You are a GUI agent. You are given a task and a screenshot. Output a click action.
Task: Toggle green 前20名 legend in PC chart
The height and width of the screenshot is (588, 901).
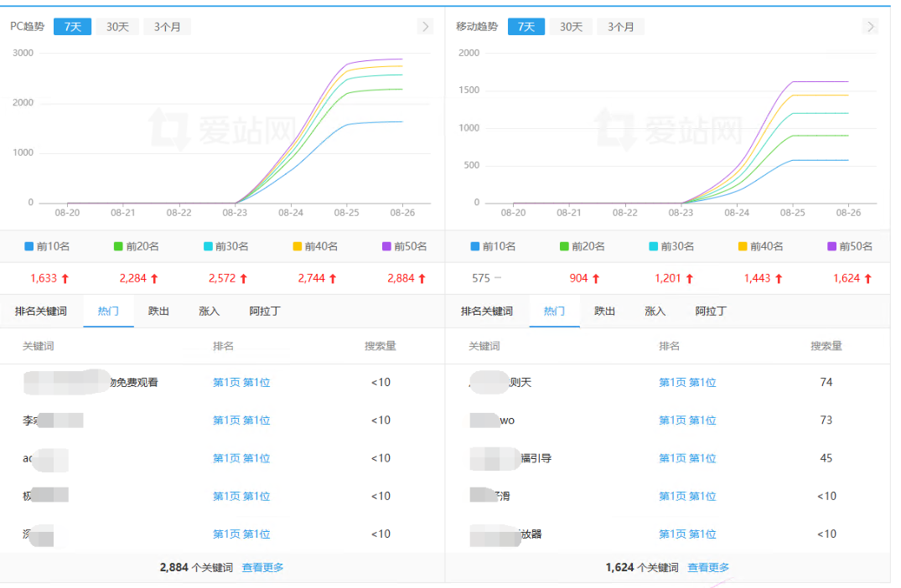(136, 246)
